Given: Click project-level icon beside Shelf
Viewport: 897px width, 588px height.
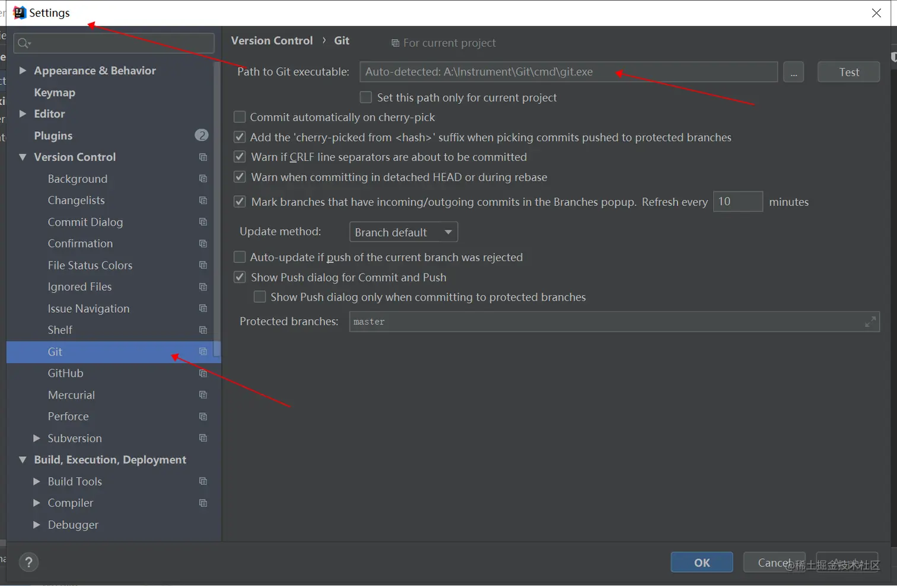Looking at the screenshot, I should (x=203, y=330).
